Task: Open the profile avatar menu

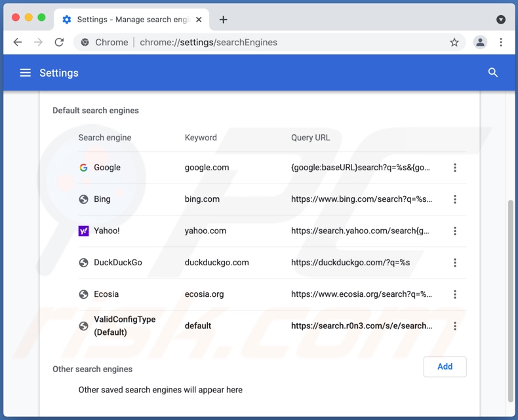Action: pyautogui.click(x=480, y=43)
